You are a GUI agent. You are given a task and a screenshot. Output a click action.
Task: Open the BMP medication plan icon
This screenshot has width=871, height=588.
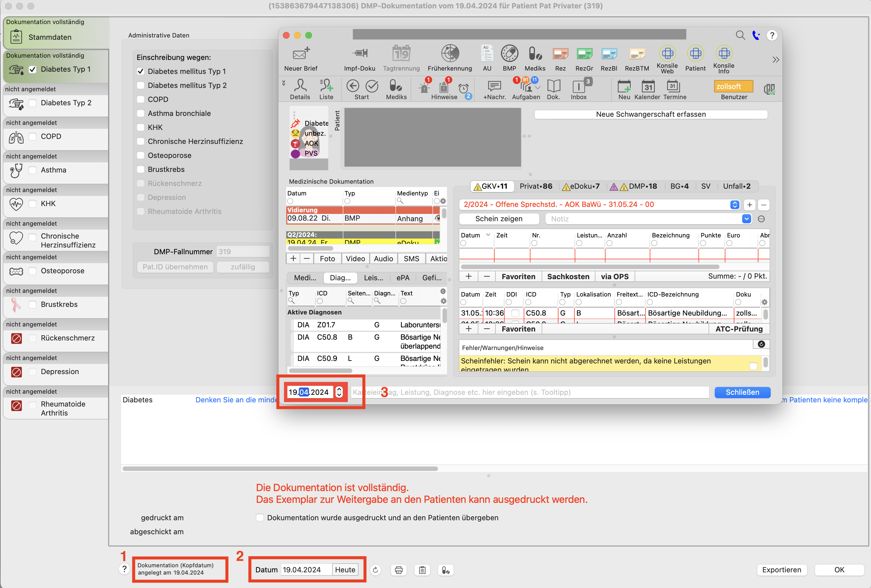(x=509, y=53)
